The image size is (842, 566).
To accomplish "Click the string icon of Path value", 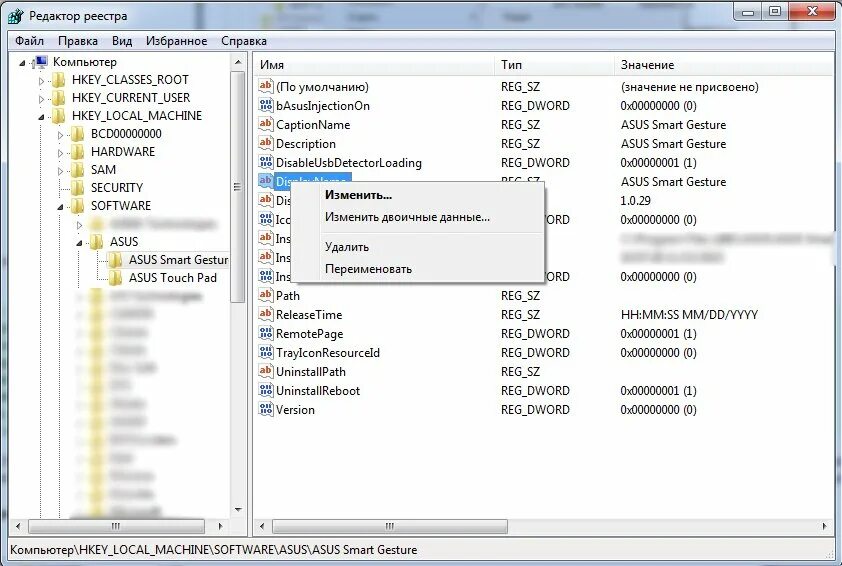I will 266,295.
